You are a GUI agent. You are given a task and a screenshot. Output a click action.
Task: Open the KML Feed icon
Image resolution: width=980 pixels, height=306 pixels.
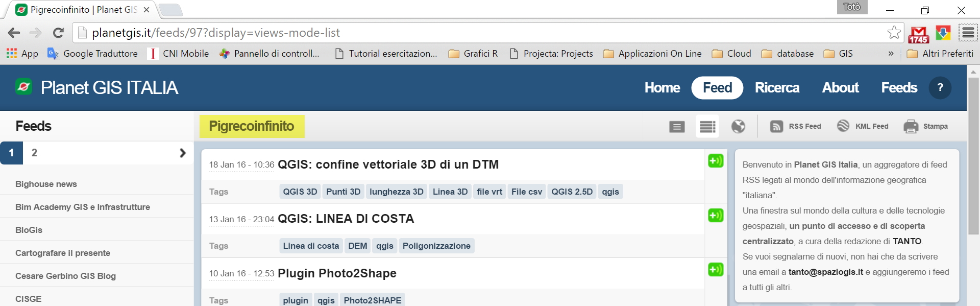pos(843,126)
